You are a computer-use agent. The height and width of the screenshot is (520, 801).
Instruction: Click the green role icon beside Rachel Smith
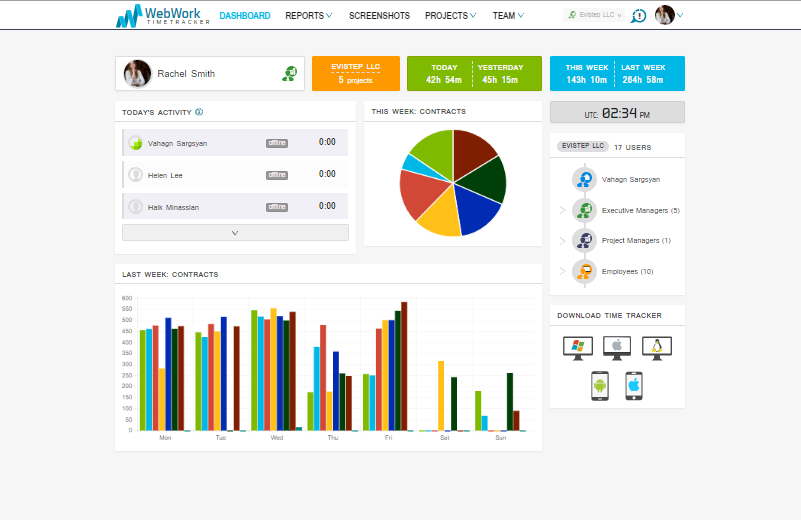(290, 74)
